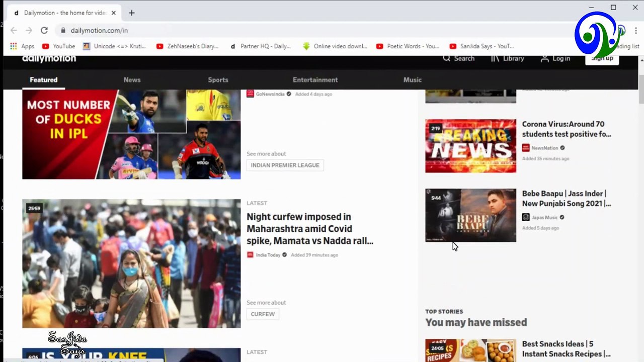The height and width of the screenshot is (362, 644).
Task: Open Online video downloader bookmark
Action: tap(335, 46)
